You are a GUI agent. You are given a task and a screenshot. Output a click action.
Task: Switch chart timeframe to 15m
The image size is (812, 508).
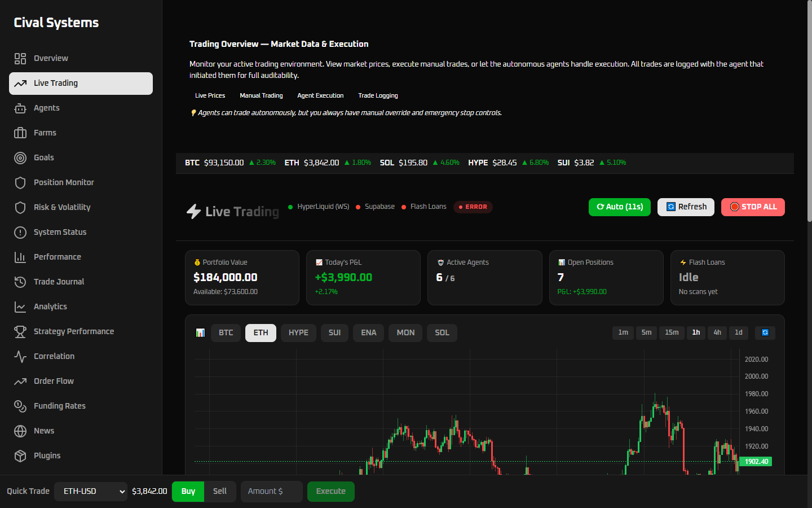point(672,332)
